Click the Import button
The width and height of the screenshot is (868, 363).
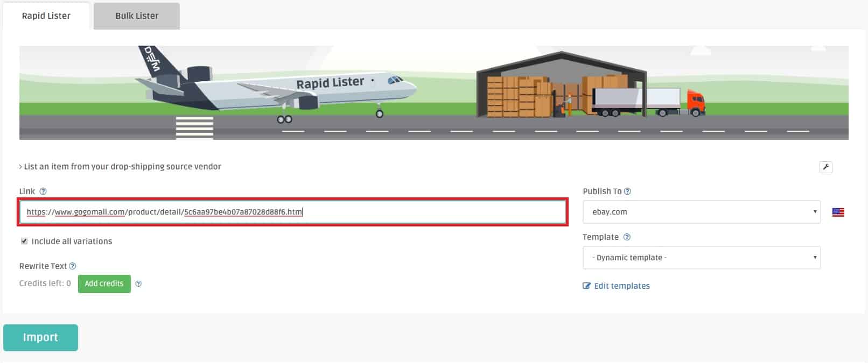(x=40, y=337)
